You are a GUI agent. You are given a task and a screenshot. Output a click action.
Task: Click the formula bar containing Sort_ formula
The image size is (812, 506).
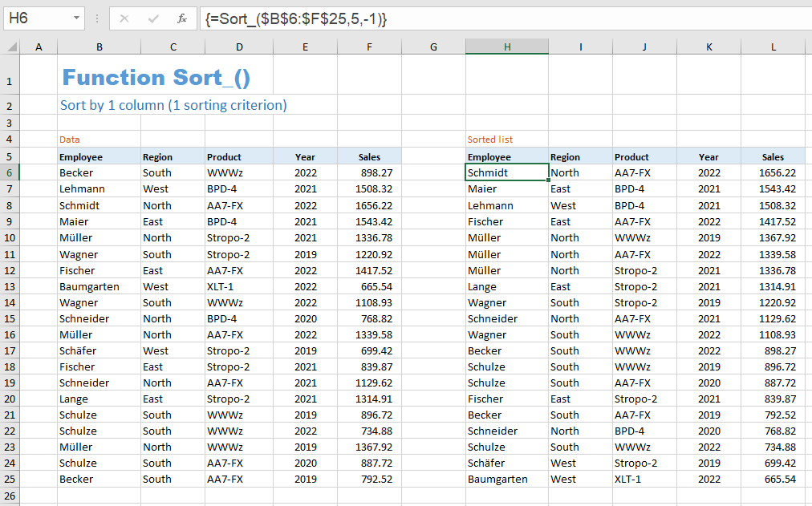tap(505, 19)
